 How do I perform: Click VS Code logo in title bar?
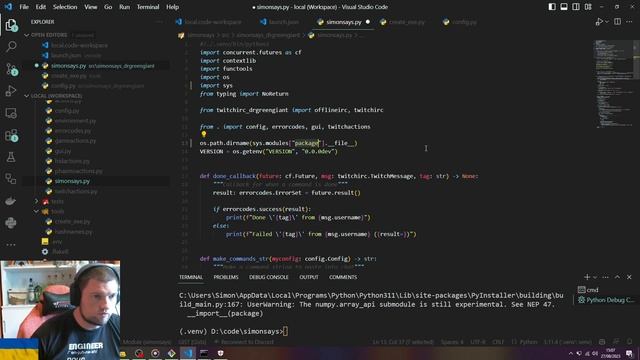click(x=8, y=7)
